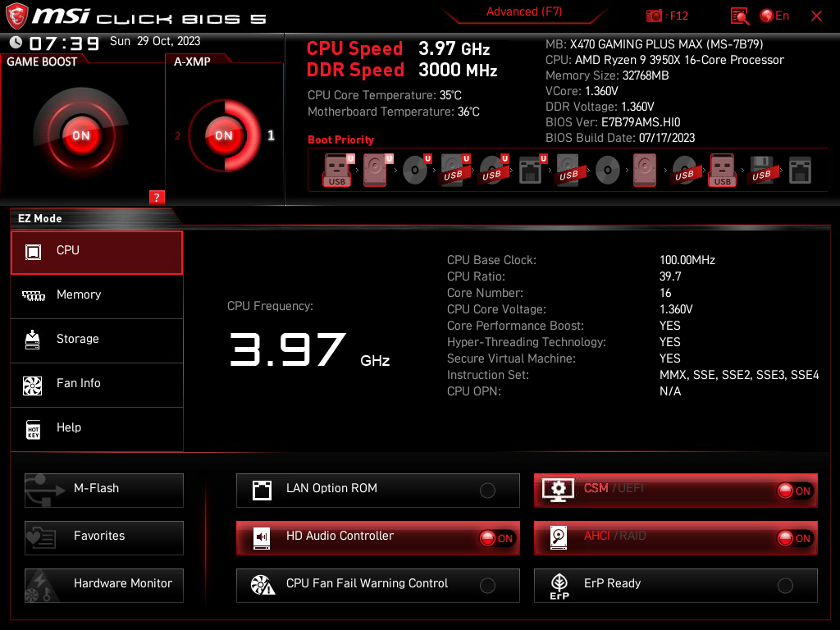840x630 pixels.
Task: Select the UEFI network boot device icon
Action: (532, 171)
